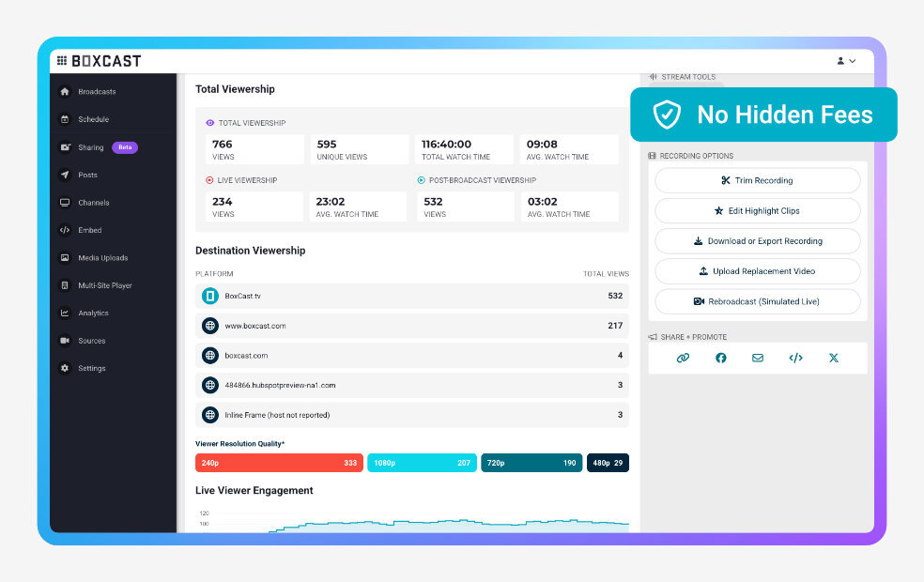Open Channels in the sidebar

tap(94, 203)
